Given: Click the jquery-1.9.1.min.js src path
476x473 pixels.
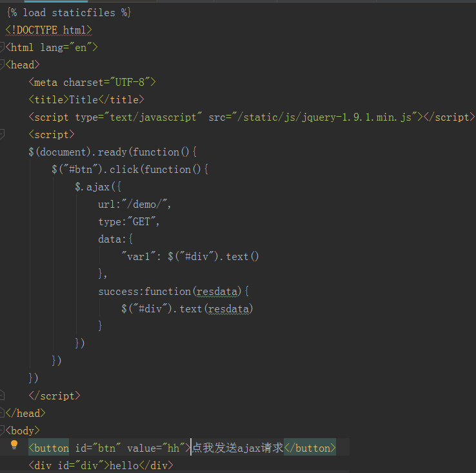Looking at the screenshot, I should tap(327, 117).
